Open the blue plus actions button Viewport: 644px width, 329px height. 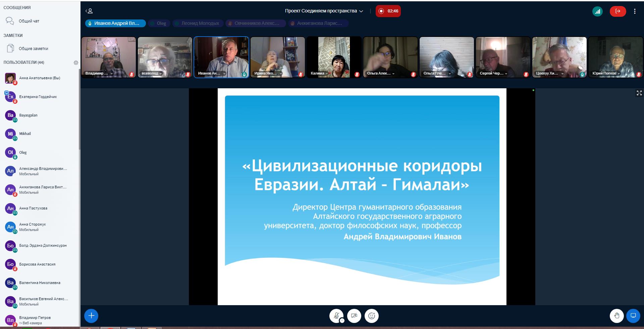91,316
